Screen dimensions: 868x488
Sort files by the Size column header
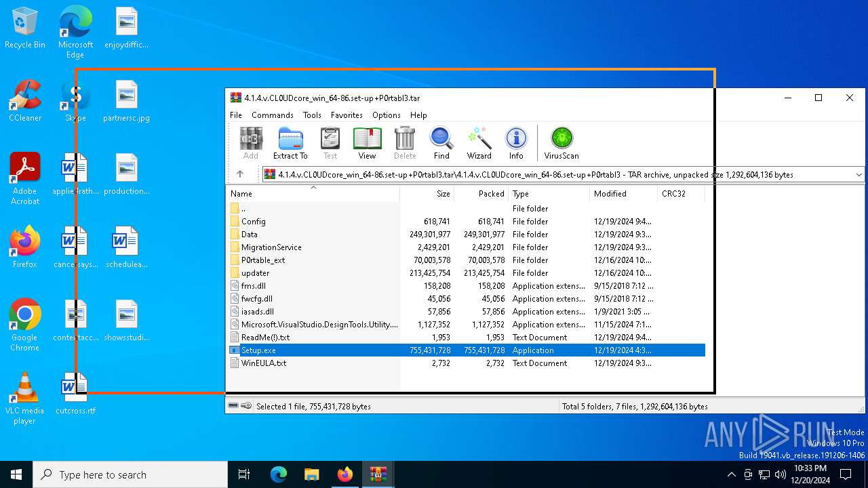427,194
